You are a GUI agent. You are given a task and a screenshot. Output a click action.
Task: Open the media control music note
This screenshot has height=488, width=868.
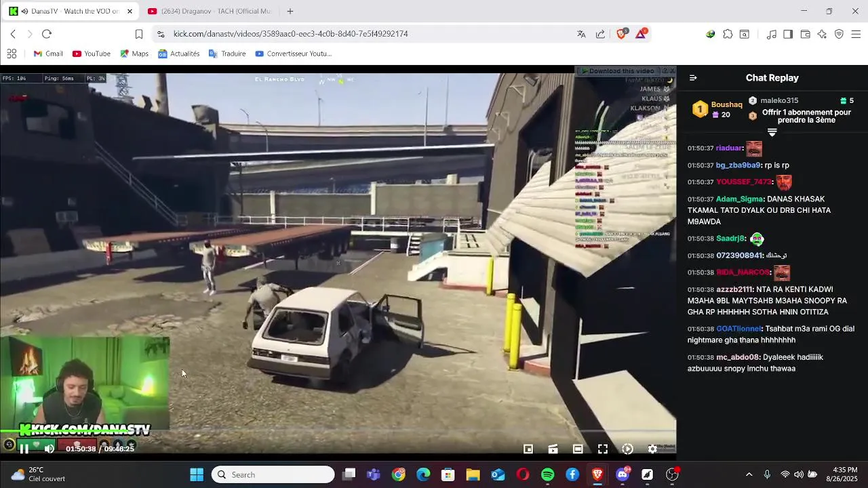coord(771,34)
